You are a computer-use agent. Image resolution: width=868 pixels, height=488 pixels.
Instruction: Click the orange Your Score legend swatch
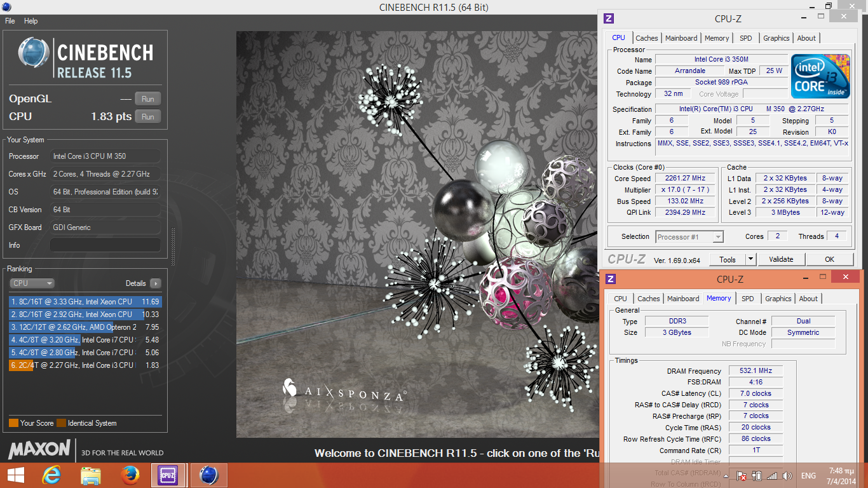(x=13, y=423)
